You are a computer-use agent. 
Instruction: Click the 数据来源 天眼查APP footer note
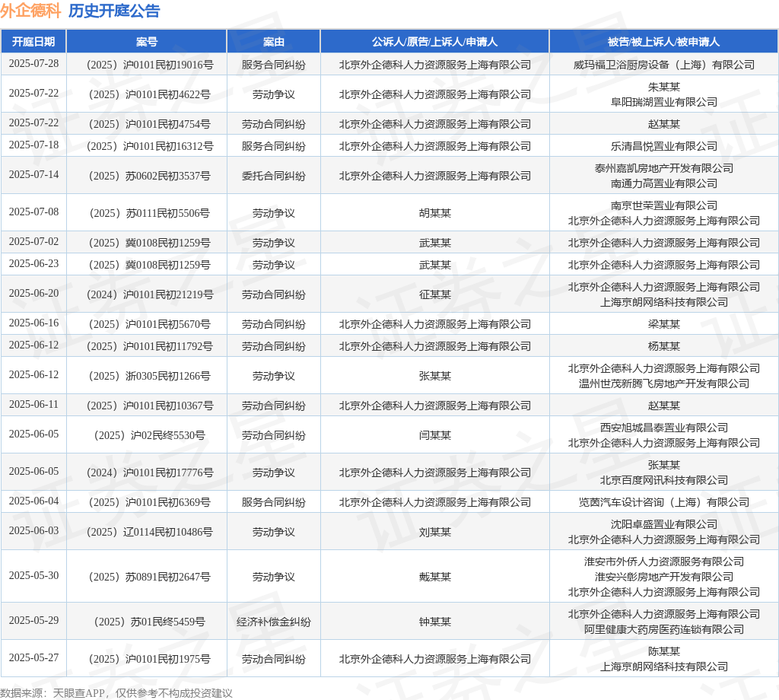116,693
